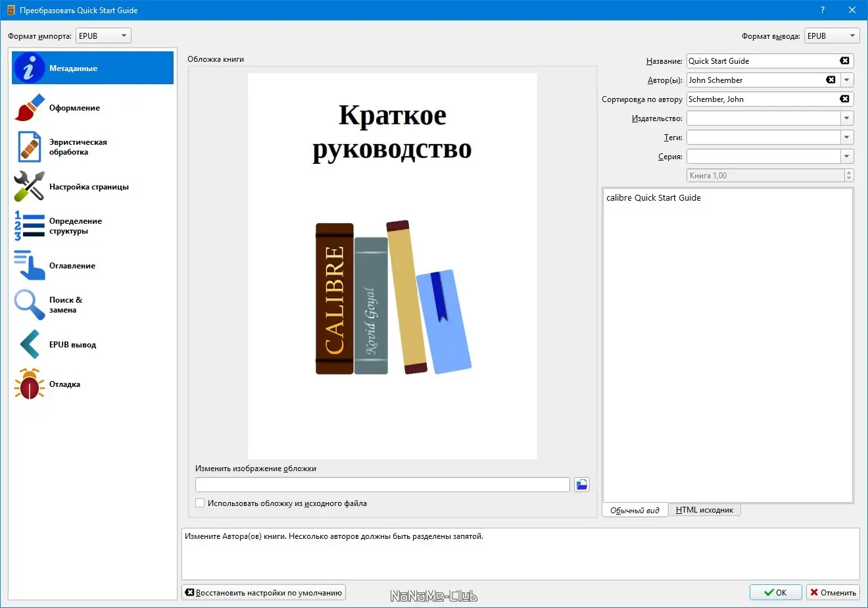Image resolution: width=868 pixels, height=608 pixels.
Task: Open the Отладка bug icon
Action: (x=29, y=384)
